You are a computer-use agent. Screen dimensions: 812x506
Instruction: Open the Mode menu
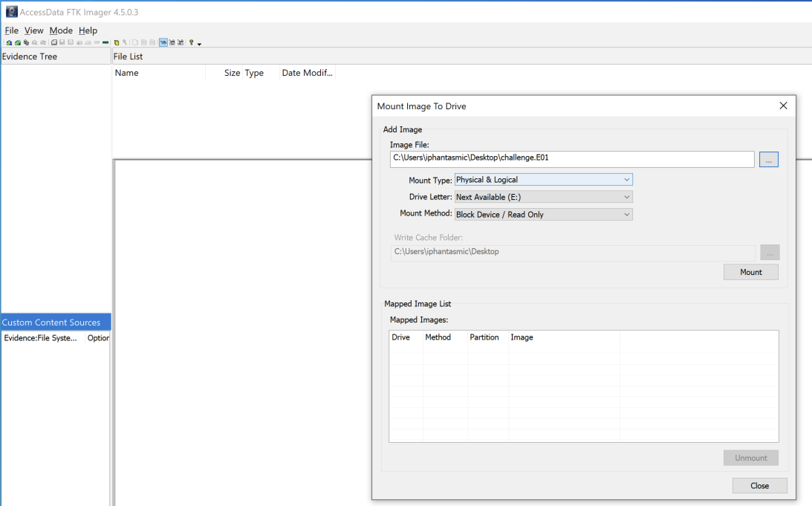[61, 30]
